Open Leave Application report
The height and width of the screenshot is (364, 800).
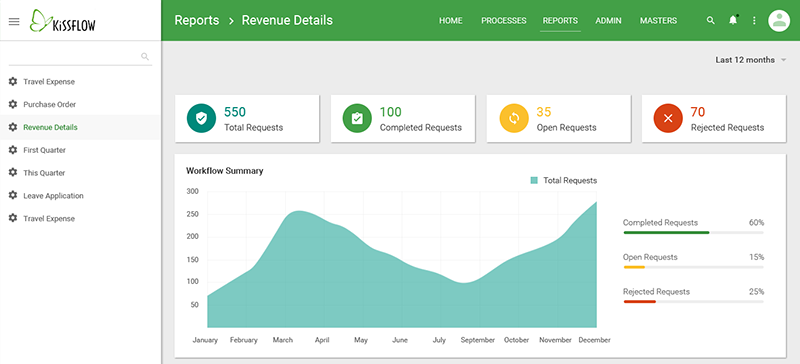(x=53, y=196)
